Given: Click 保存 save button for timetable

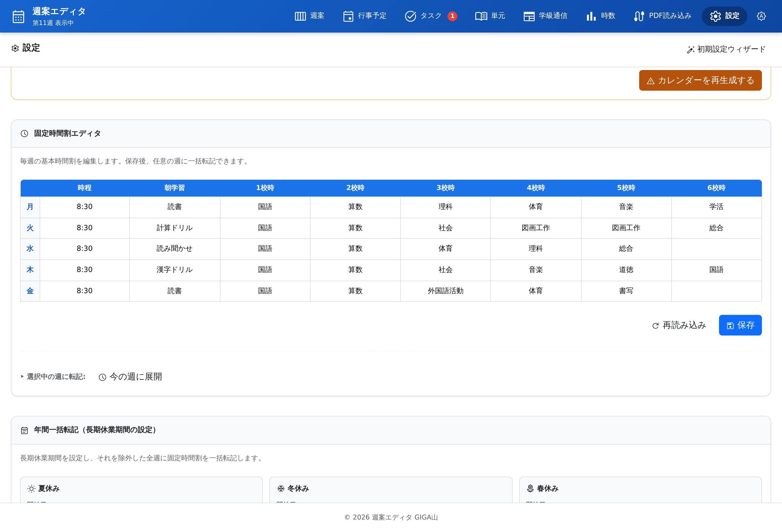Looking at the screenshot, I should [x=740, y=325].
